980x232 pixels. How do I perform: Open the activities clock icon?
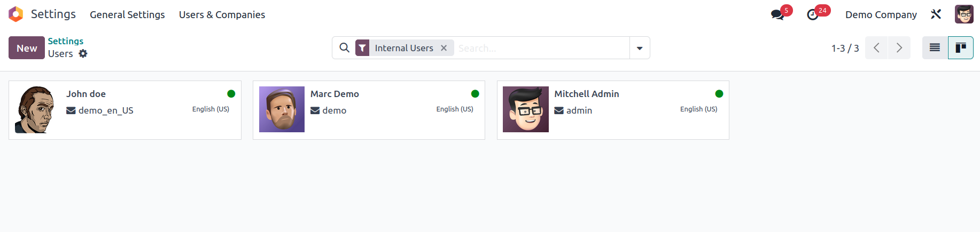pos(813,15)
